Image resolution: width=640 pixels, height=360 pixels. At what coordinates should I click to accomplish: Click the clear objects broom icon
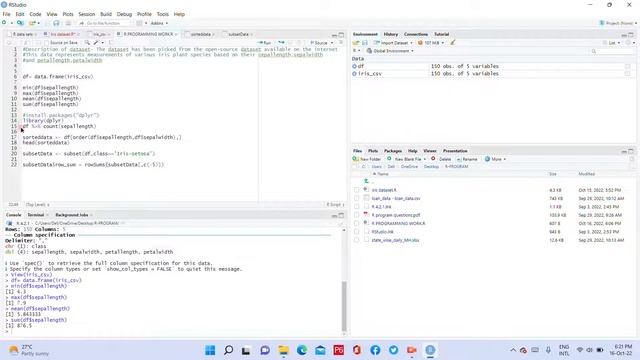[x=453, y=42]
